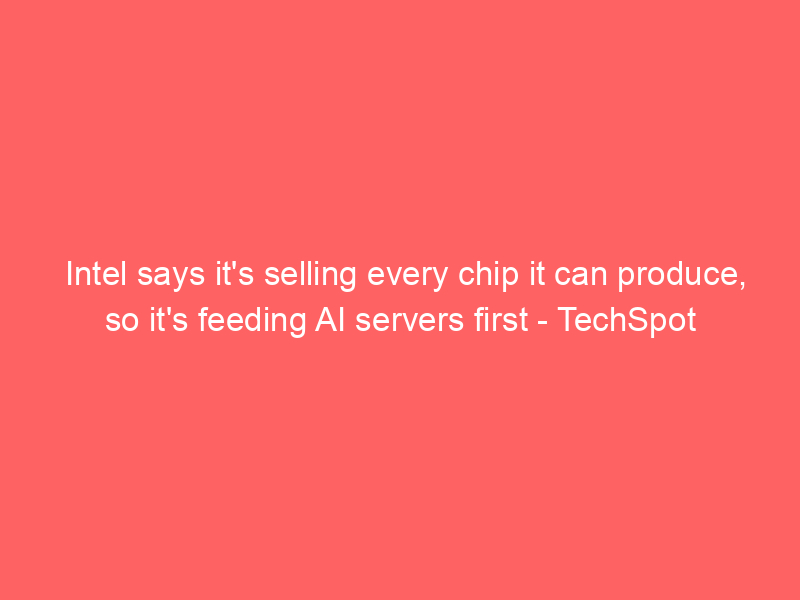Viewport: 800px width, 600px height.
Task: Click the word "feeding" in the second line
Action: pos(252,321)
